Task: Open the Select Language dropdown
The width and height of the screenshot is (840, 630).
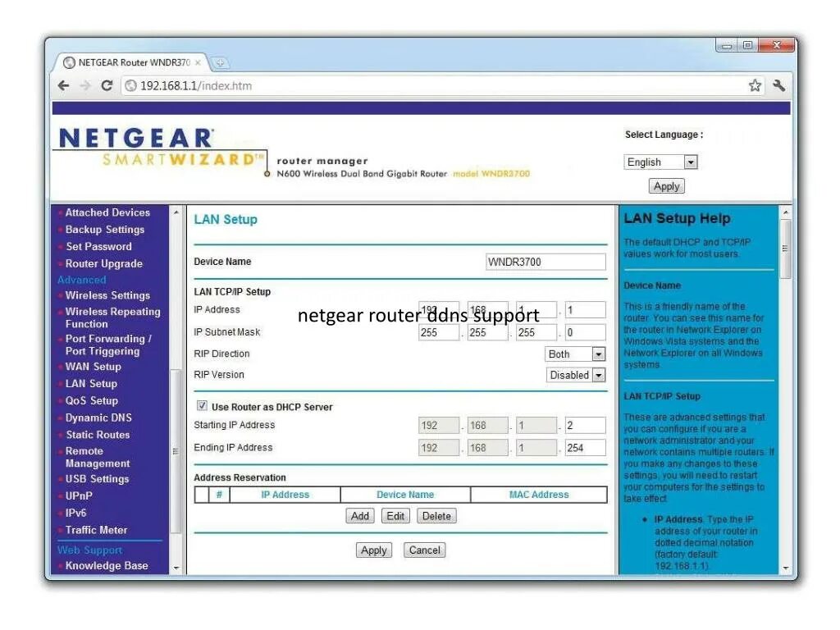Action: (x=660, y=162)
